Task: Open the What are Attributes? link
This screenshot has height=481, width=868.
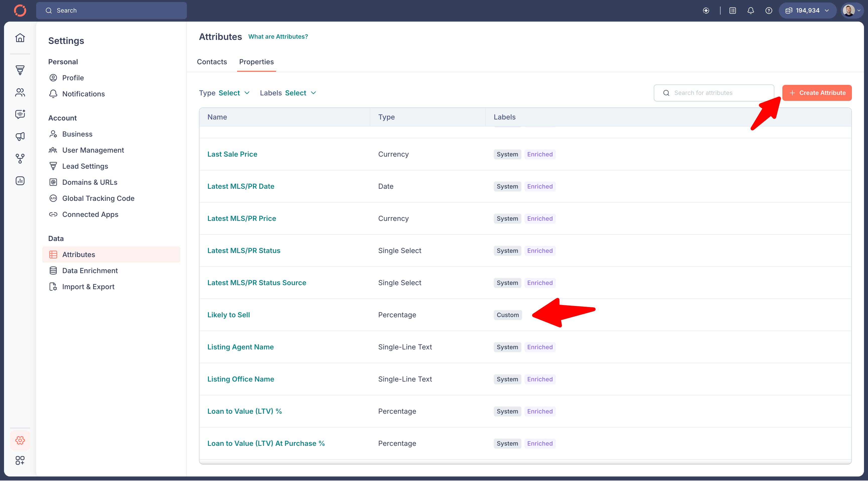Action: 278,36
